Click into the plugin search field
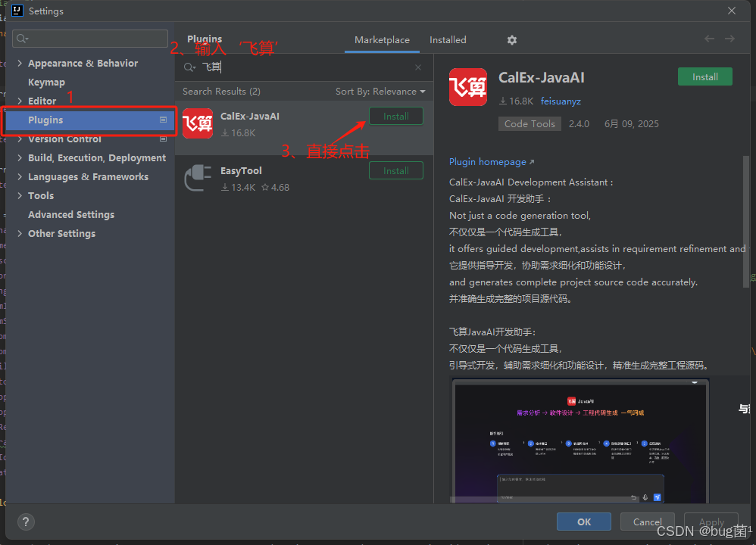Image resolution: width=756 pixels, height=545 pixels. point(304,67)
